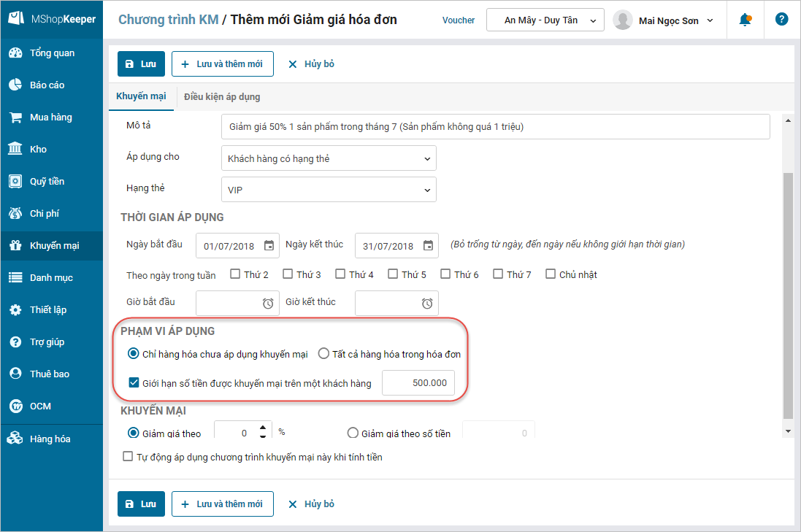
Task: Expand the Áp dụng cho dropdown
Action: [329, 158]
